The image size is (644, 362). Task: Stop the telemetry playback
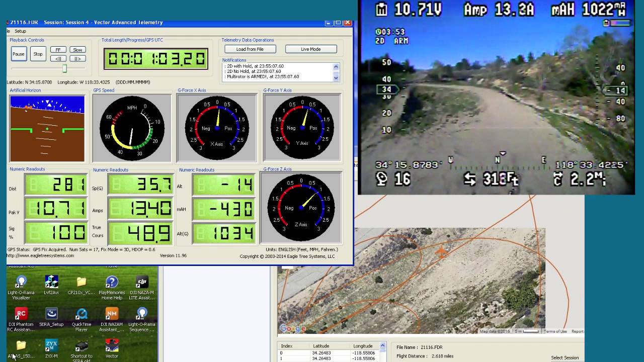coord(38,54)
